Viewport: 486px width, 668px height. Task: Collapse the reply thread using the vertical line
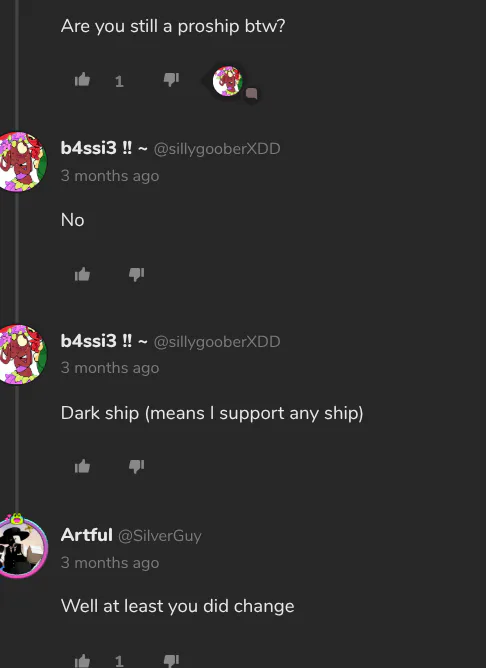17,298
